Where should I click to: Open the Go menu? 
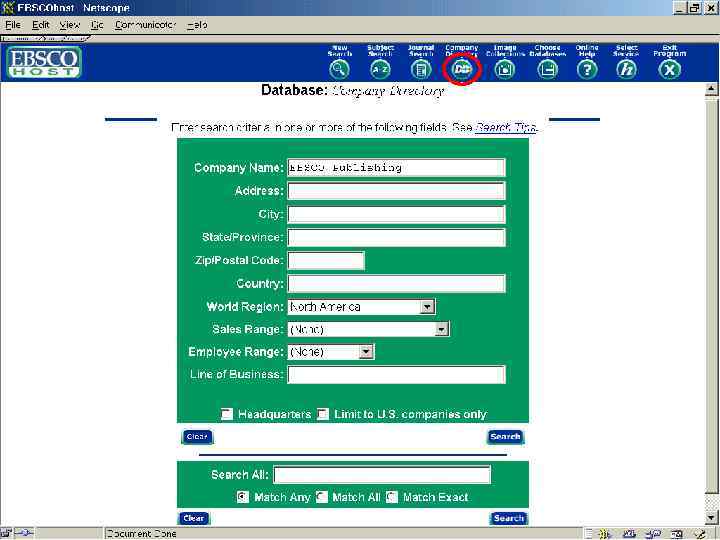(97, 25)
